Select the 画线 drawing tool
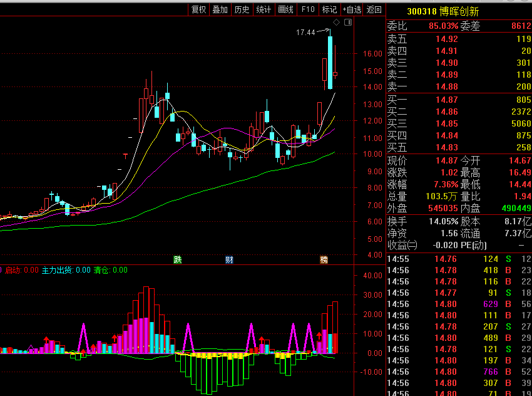This screenshot has height=396, width=532. tap(285, 9)
